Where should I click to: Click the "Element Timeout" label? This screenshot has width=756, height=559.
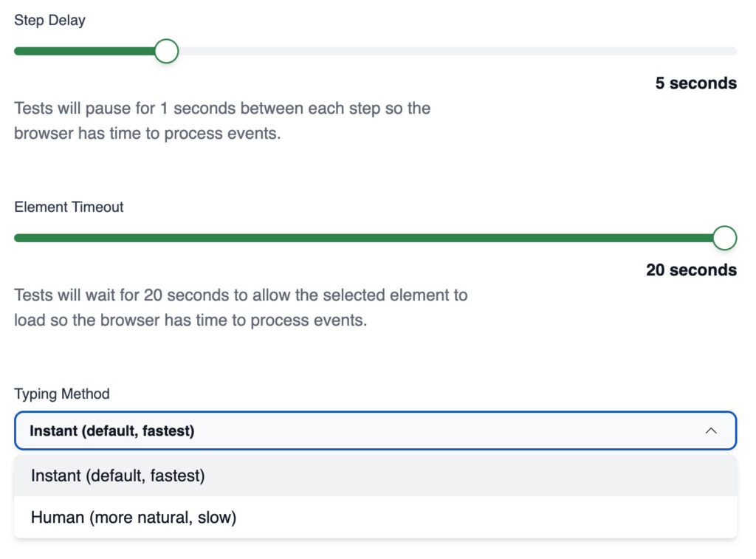point(69,208)
